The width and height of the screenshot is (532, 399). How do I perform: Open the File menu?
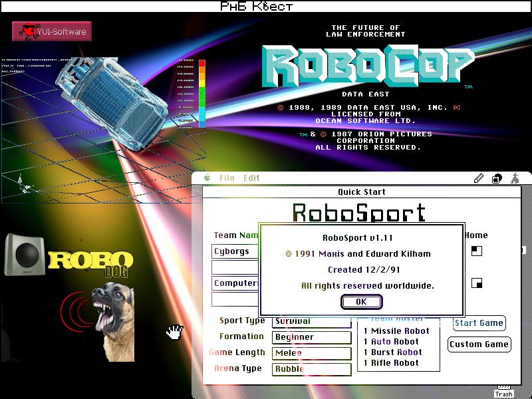click(x=227, y=178)
